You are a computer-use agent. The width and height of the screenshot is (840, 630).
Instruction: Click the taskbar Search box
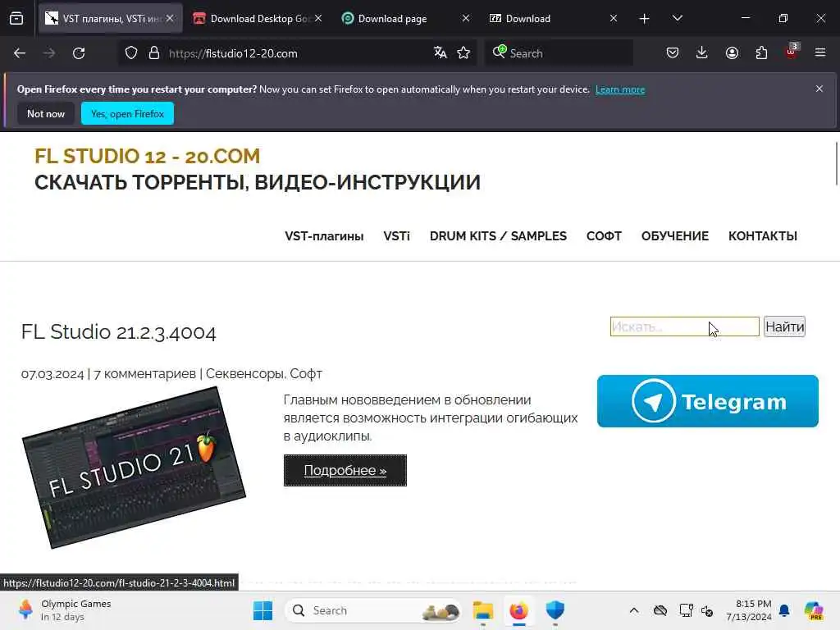[373, 610]
